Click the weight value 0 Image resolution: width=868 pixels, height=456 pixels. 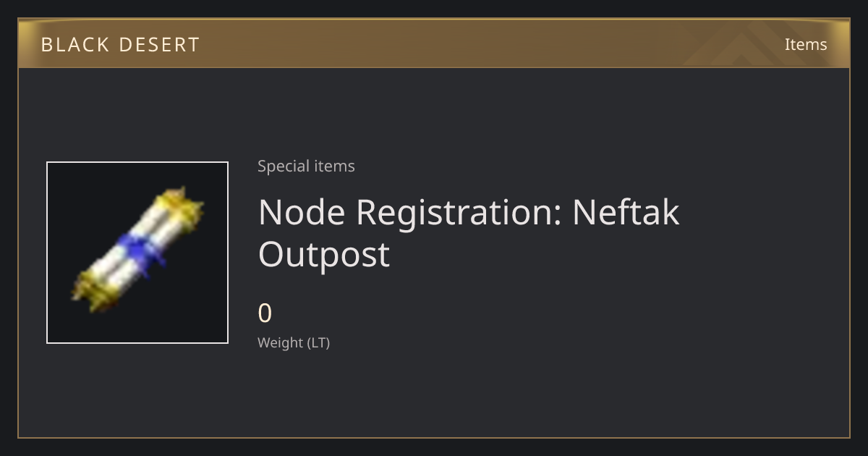click(x=265, y=313)
